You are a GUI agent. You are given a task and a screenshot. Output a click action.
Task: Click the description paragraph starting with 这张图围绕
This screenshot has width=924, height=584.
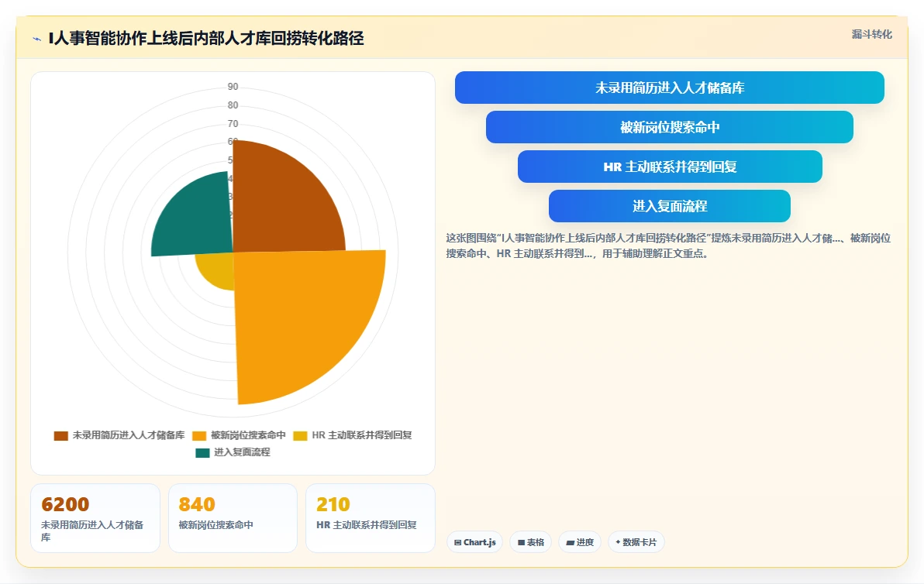[668, 246]
